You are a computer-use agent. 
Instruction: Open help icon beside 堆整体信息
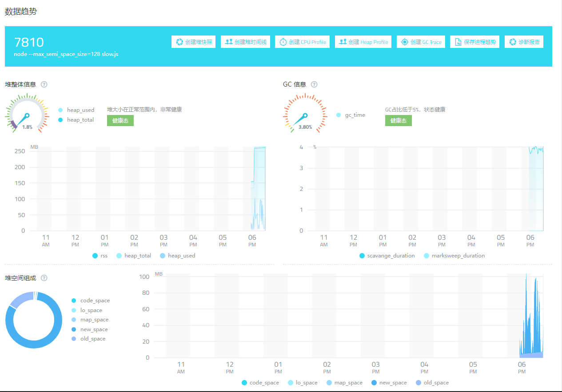[44, 84]
